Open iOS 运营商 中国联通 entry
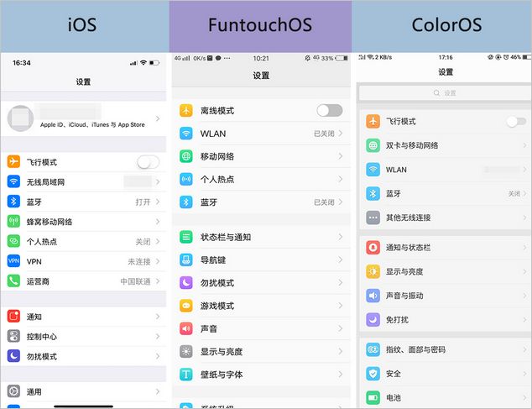The height and width of the screenshot is (409, 532). [83, 281]
